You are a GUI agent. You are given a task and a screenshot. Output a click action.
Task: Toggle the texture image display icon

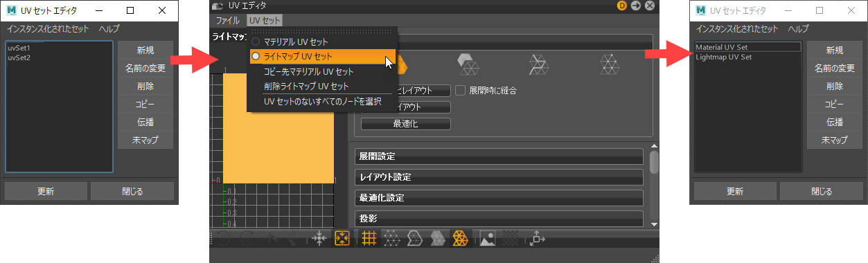488,239
